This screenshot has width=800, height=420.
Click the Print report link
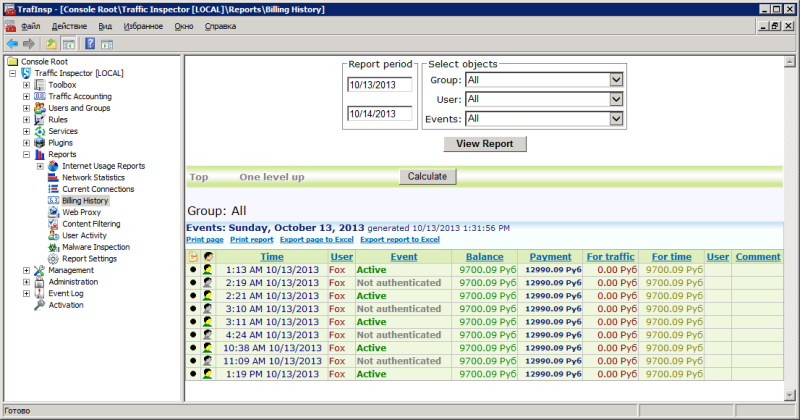pyautogui.click(x=252, y=239)
